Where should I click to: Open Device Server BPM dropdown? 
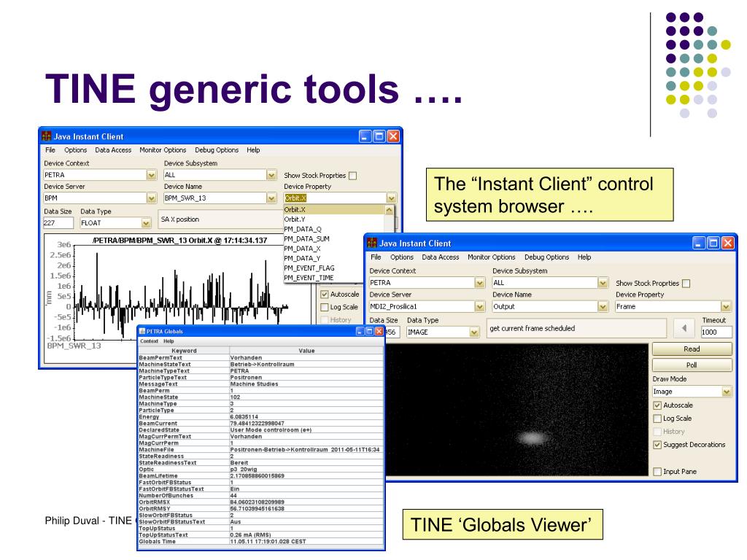(152, 198)
